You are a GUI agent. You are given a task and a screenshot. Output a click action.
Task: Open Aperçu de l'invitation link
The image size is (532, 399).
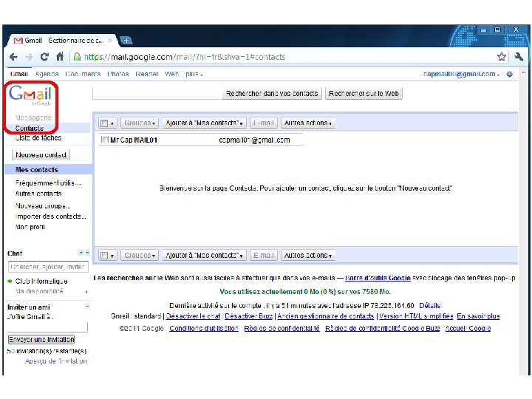(x=55, y=361)
